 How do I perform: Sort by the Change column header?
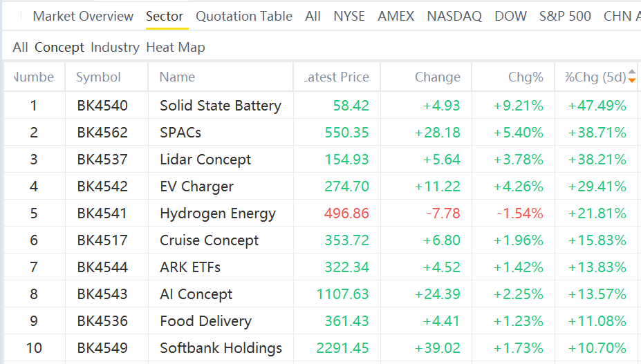point(437,77)
